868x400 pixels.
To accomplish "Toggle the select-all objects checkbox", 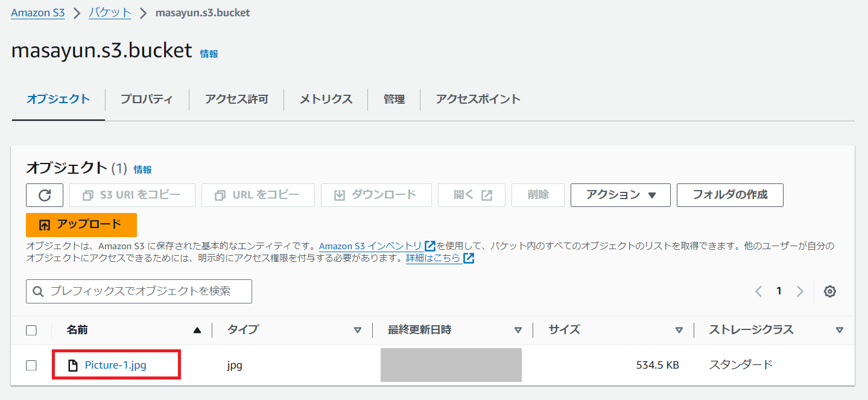I will (x=31, y=330).
